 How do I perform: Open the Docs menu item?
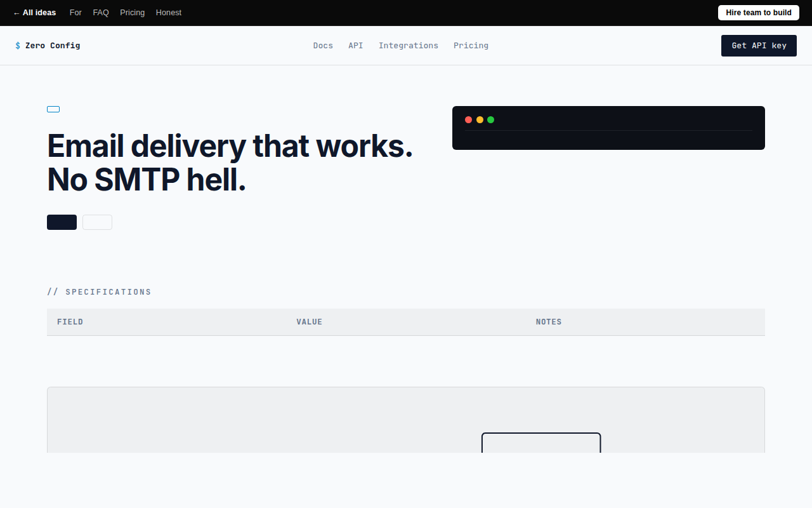(x=323, y=46)
